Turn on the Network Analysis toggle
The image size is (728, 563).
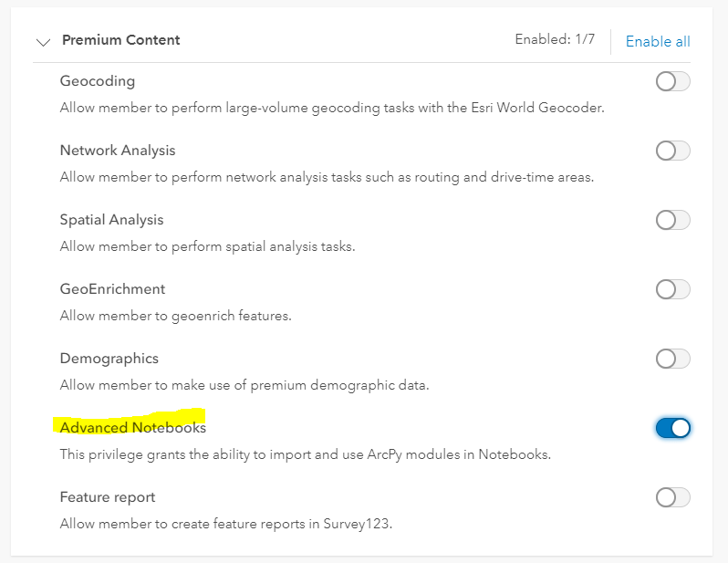point(672,151)
